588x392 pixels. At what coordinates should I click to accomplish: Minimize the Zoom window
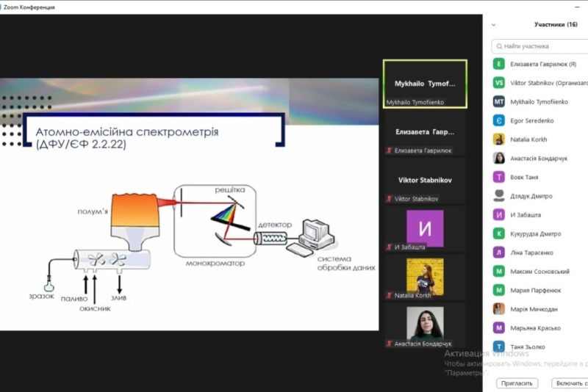(577, 7)
